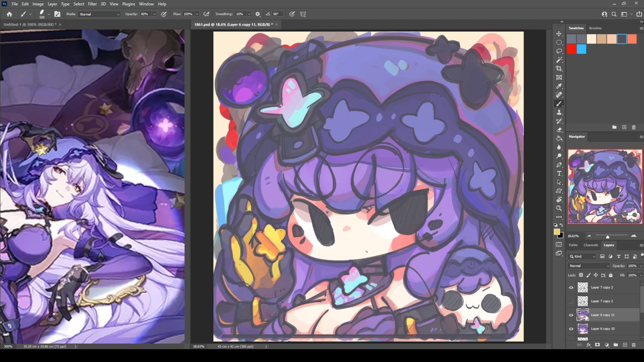Select the Brush tool in toolbar
This screenshot has height=362, width=644.
[559, 104]
